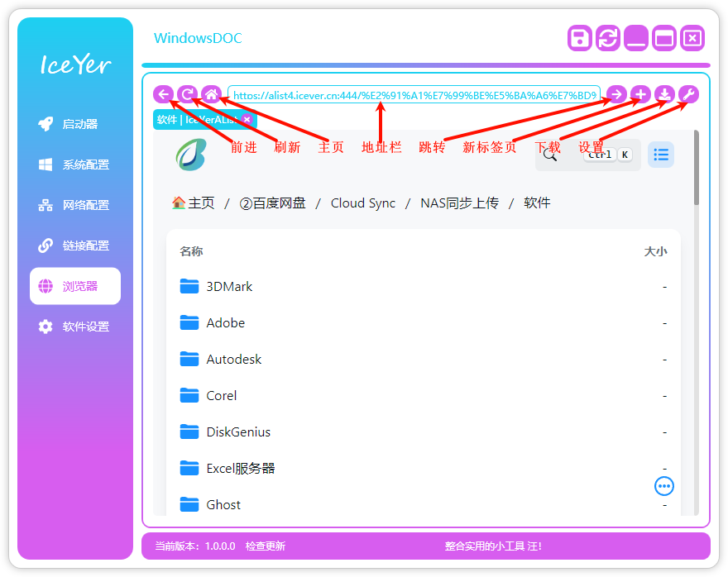Viewport: 728px width, 577px height.
Task: Click the 软件 breadcrumb item
Action: 537,203
